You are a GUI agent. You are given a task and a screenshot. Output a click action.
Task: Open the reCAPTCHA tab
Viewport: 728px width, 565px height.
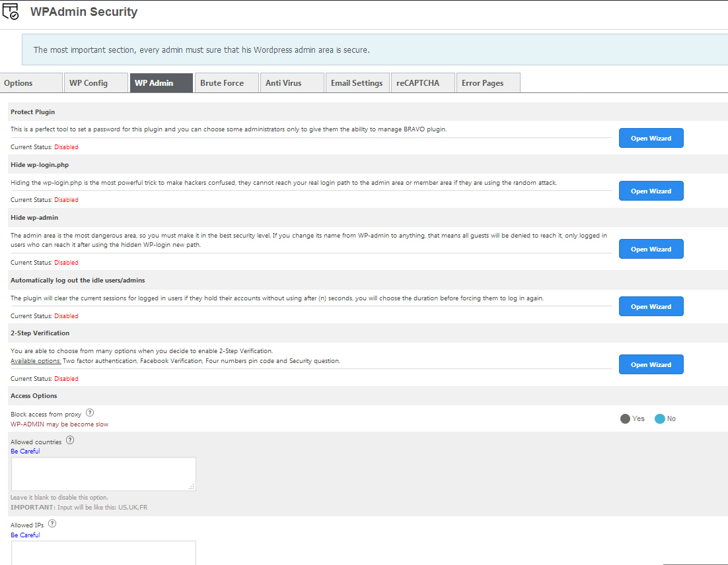click(x=423, y=83)
